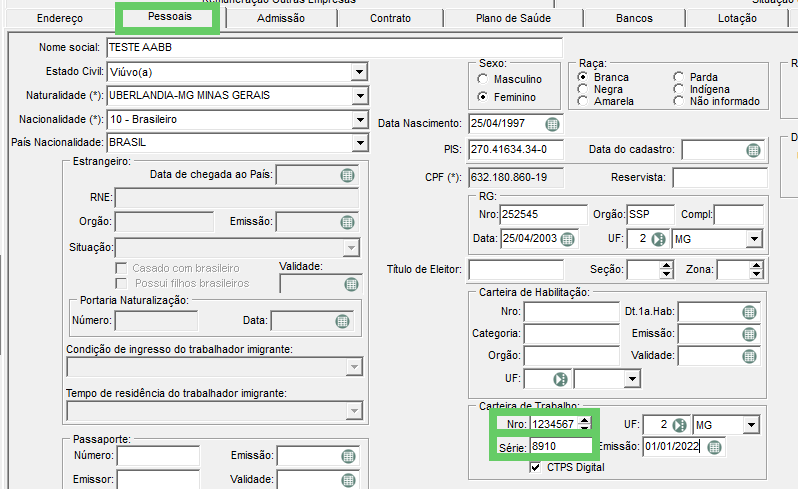Open the Seção spinner control
The height and width of the screenshot is (489, 798).
tap(666, 270)
